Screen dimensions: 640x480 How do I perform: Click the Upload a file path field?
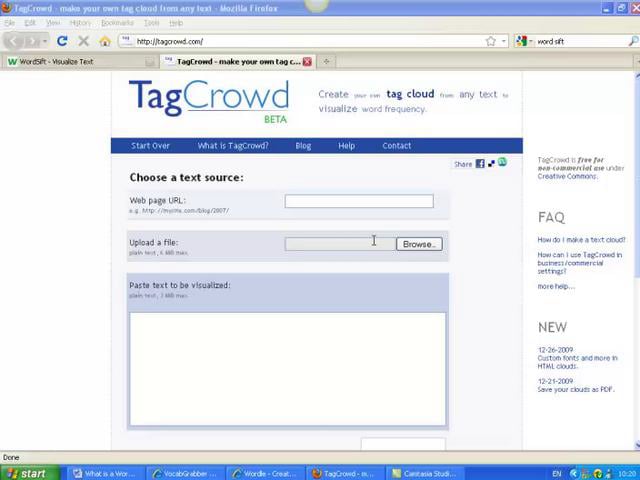pos(340,244)
